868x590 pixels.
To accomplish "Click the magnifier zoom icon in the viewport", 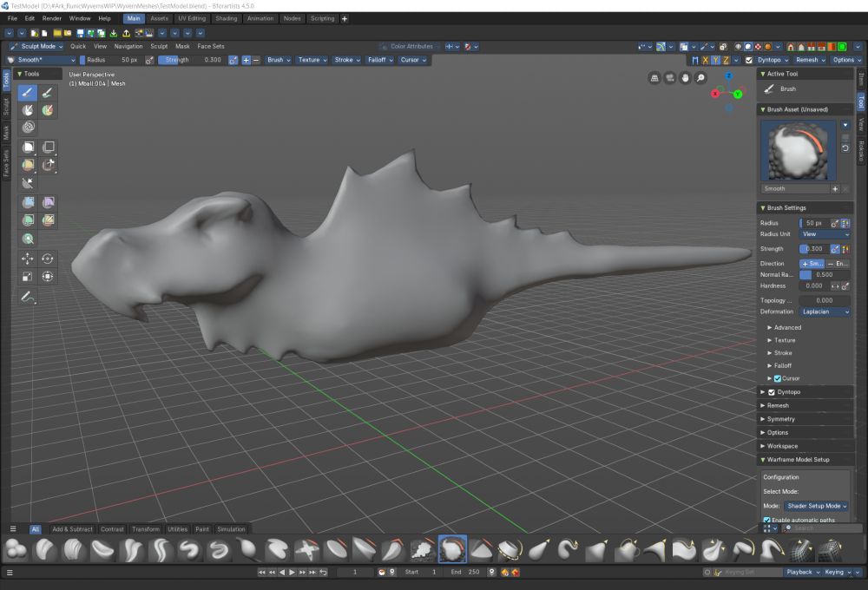I will click(x=700, y=77).
